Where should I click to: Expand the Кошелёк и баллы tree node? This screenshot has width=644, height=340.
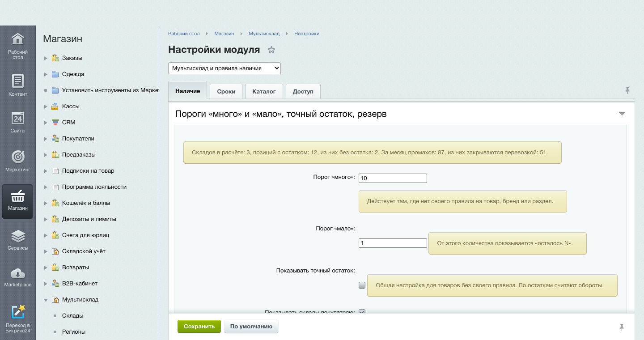pos(46,203)
